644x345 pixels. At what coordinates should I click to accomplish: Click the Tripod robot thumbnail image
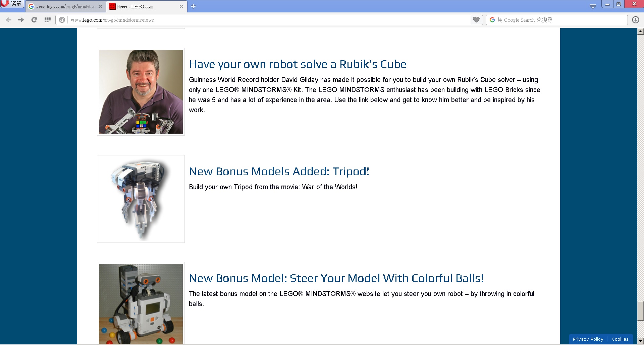point(141,199)
